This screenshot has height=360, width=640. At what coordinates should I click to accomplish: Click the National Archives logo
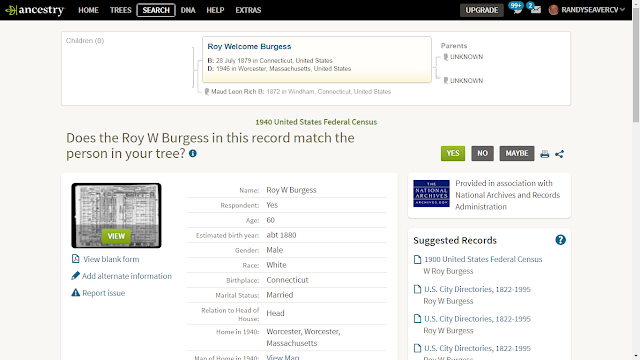tap(431, 193)
